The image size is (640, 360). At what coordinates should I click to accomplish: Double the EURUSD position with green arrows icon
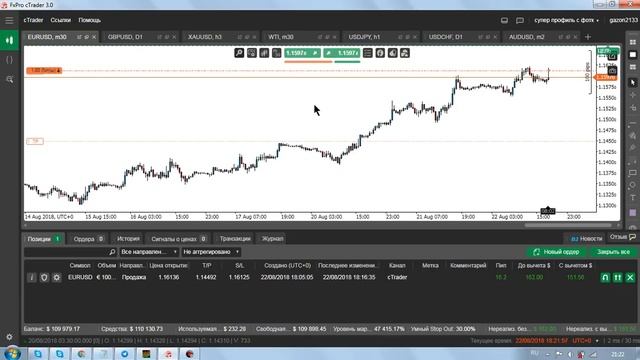pyautogui.click(x=618, y=278)
